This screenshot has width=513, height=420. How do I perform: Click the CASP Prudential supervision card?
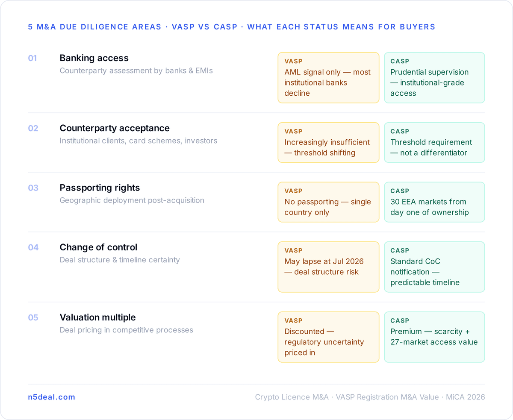click(434, 78)
